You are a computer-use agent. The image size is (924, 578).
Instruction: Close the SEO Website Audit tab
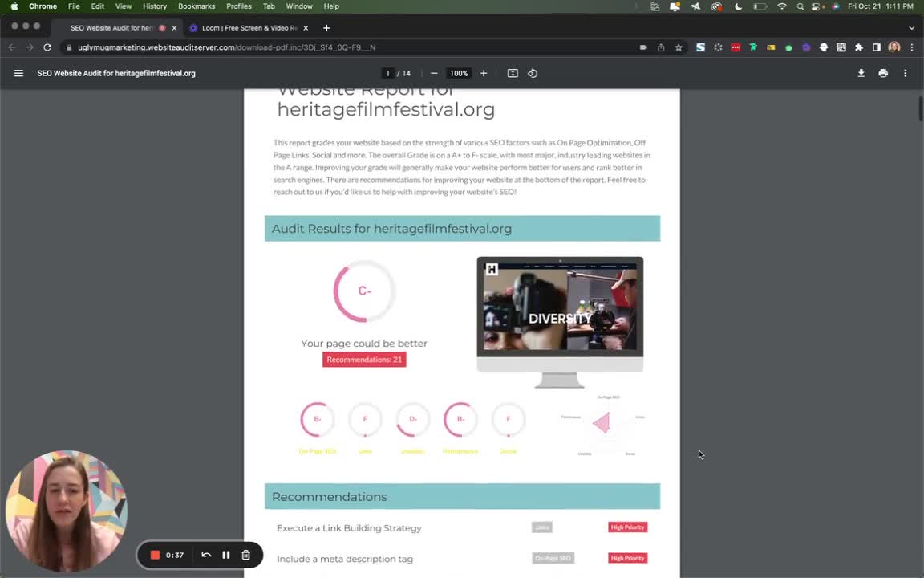click(174, 28)
